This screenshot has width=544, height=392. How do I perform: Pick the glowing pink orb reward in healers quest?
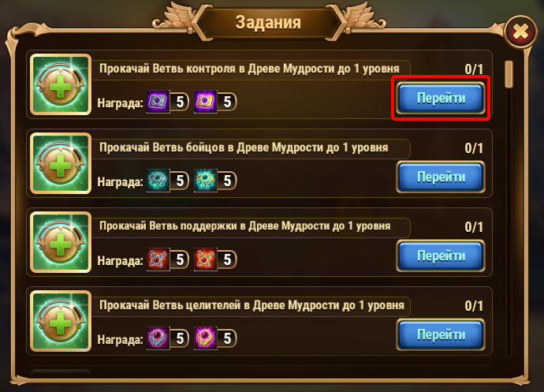[206, 338]
